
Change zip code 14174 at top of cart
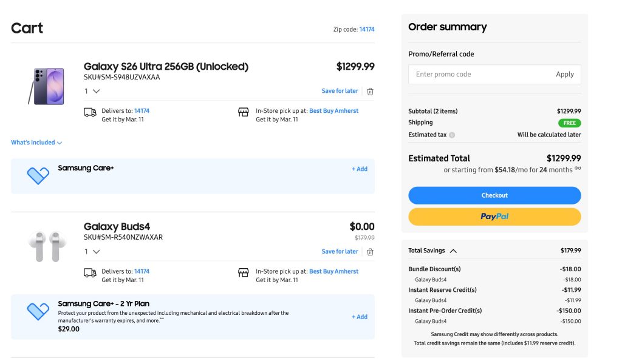[367, 29]
